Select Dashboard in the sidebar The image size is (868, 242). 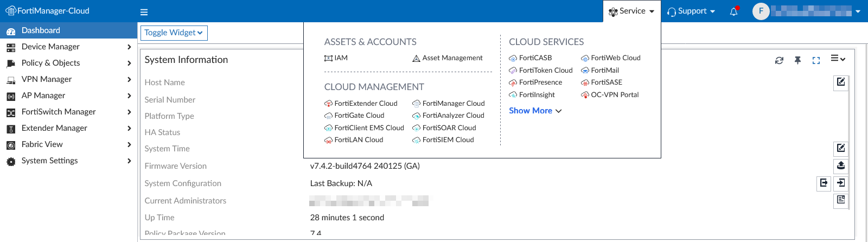point(41,30)
